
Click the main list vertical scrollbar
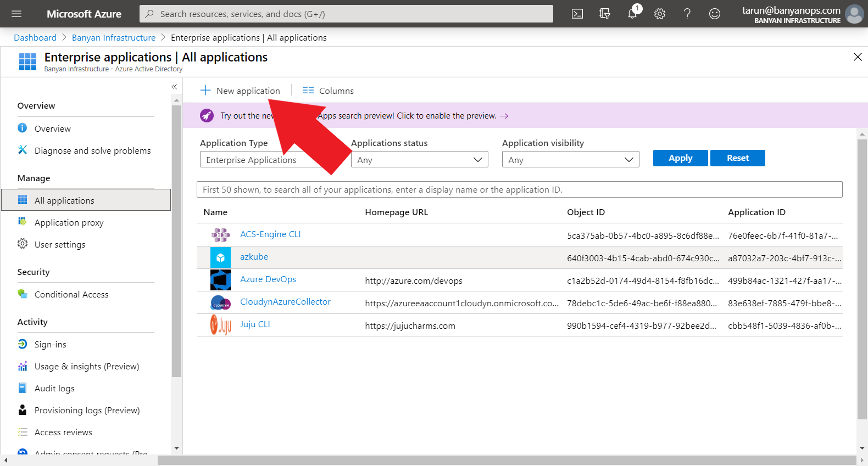click(862, 279)
